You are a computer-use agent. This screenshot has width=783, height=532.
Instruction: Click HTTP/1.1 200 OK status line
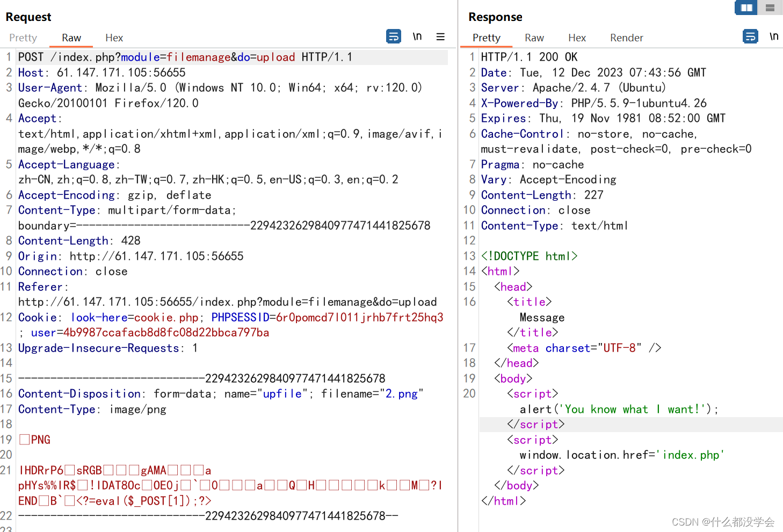pyautogui.click(x=529, y=57)
